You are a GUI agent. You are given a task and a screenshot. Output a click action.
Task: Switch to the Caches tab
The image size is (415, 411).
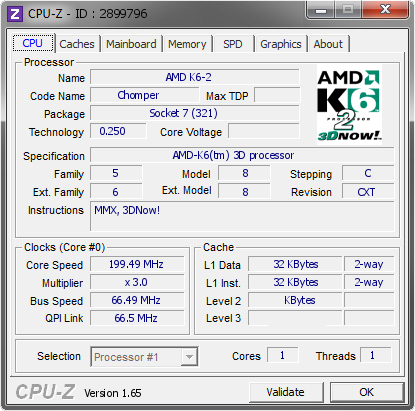pos(77,44)
